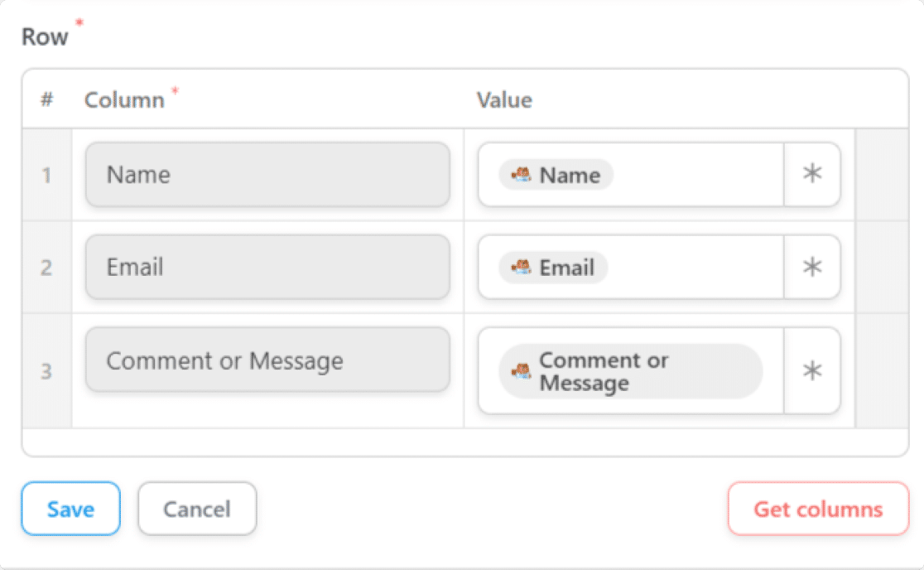Select the Comment or Message value tag
The height and width of the screenshot is (570, 924).
[x=629, y=371]
